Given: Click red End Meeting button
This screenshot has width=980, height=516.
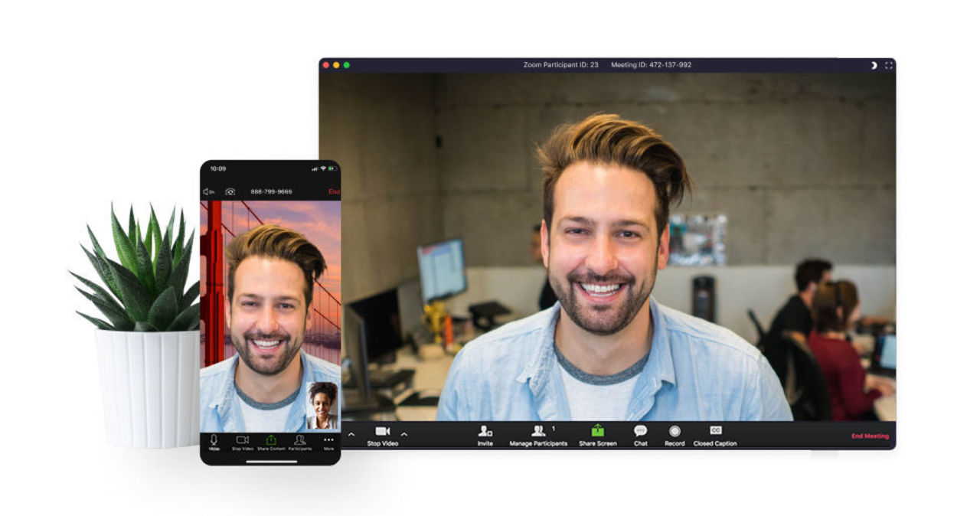Looking at the screenshot, I should click(870, 436).
